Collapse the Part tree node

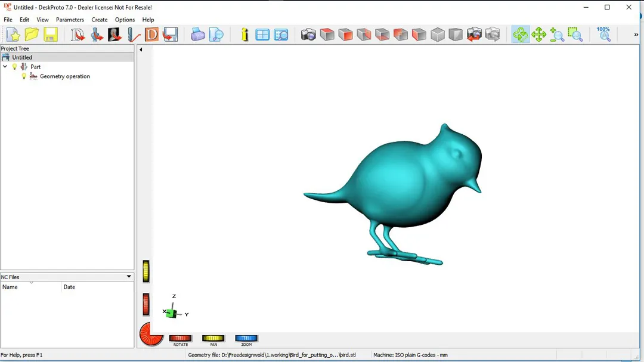pos(5,67)
